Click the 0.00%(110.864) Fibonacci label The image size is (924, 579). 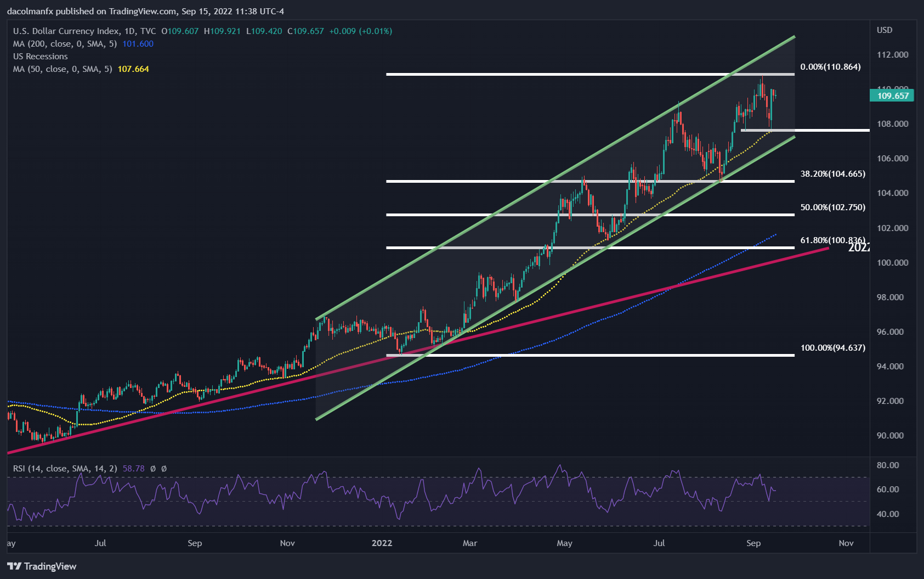[x=830, y=67]
